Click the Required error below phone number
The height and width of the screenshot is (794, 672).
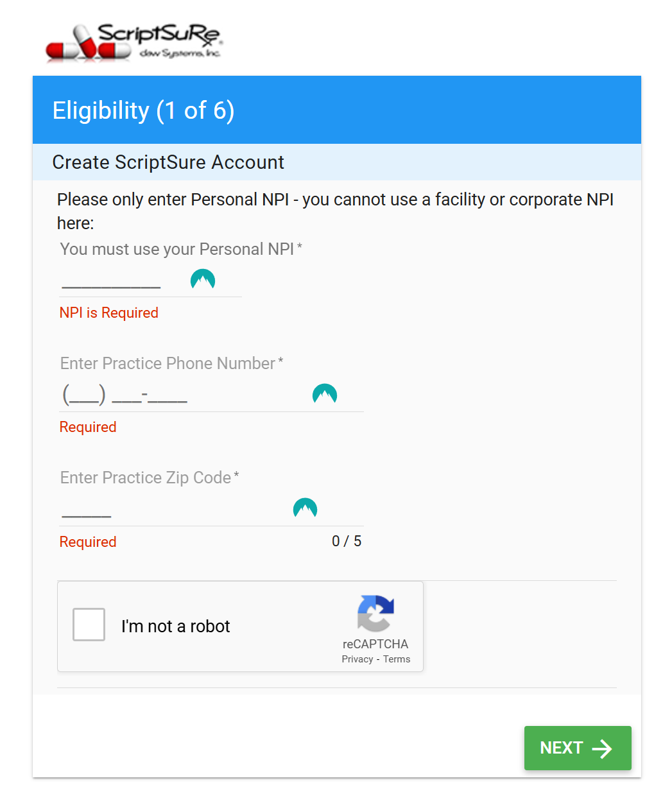[x=87, y=427]
